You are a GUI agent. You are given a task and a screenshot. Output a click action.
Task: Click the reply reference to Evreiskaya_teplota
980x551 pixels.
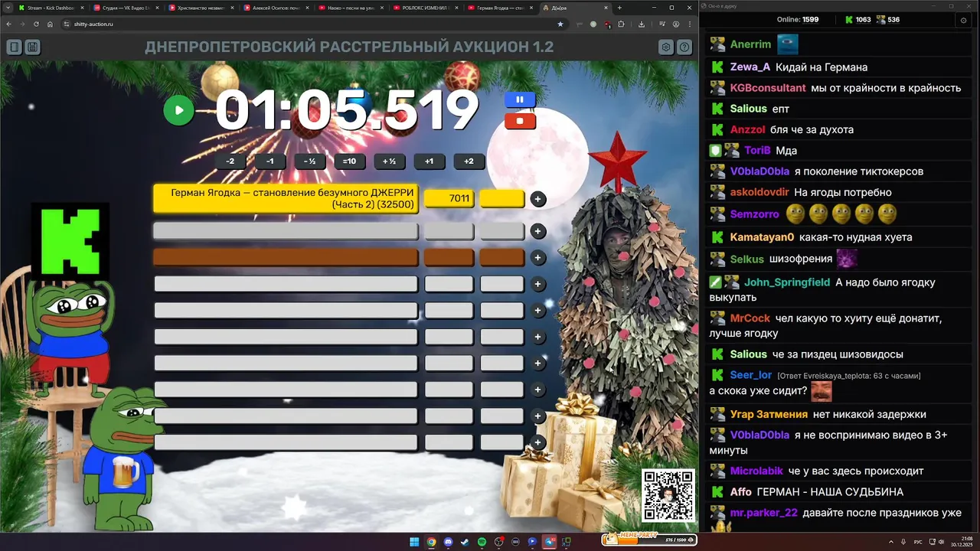pyautogui.click(x=849, y=376)
